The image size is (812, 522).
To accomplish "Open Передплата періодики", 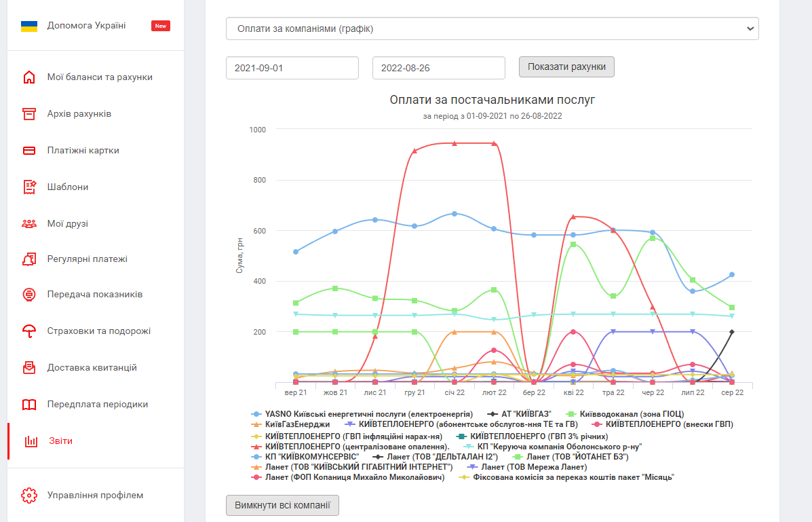I will [x=98, y=405].
